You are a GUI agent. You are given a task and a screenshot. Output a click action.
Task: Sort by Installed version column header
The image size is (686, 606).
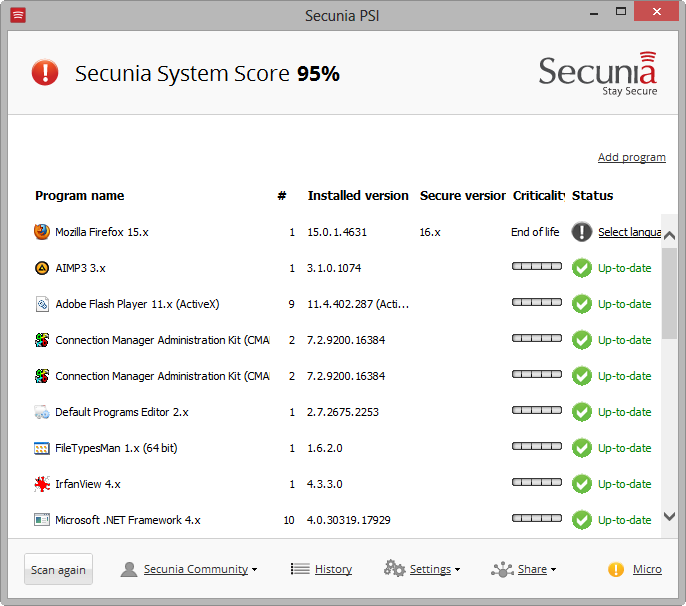pos(358,196)
